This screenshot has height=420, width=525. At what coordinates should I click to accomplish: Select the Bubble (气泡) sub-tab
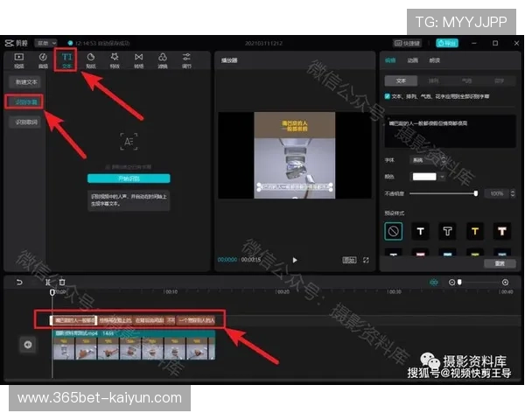coord(466,80)
